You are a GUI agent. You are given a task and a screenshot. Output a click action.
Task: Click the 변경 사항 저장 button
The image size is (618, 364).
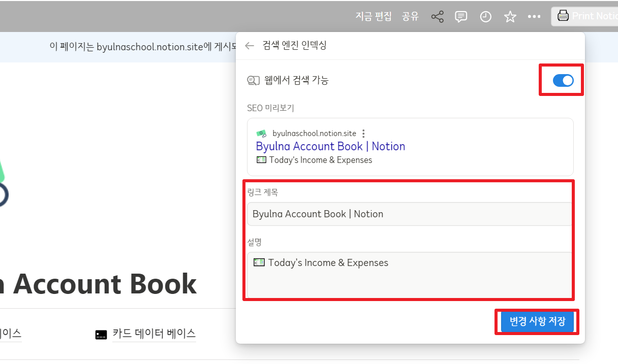click(538, 321)
